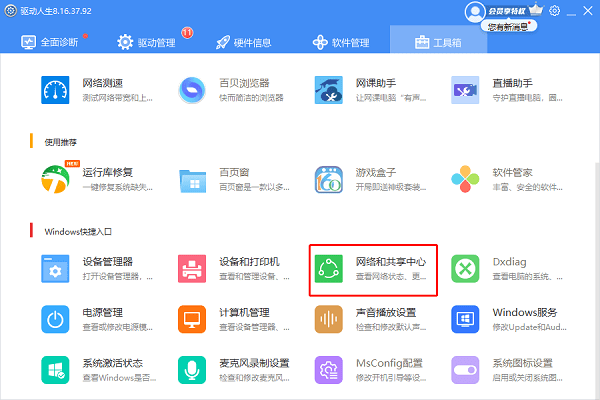Open the 设备管理器 icon

(x=55, y=269)
